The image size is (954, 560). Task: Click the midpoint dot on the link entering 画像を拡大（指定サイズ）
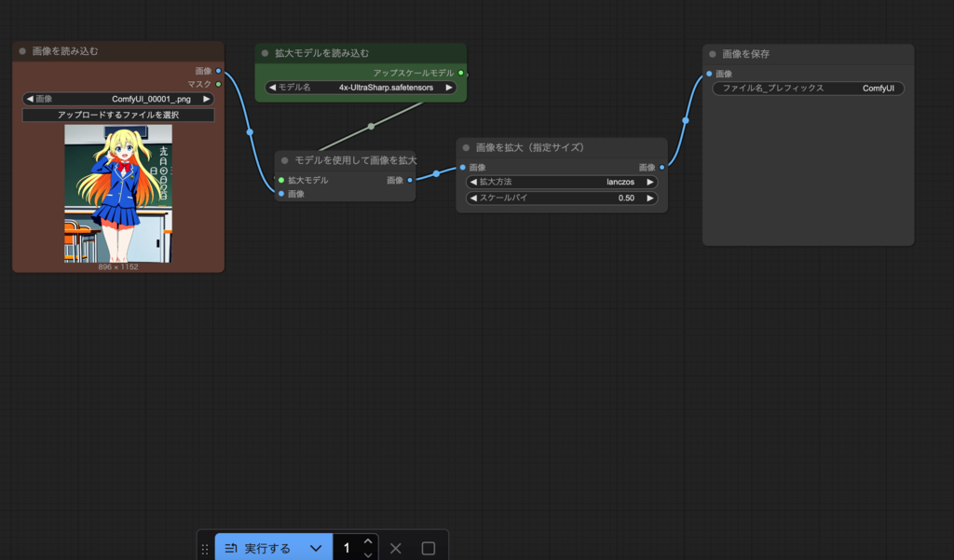coord(436,174)
